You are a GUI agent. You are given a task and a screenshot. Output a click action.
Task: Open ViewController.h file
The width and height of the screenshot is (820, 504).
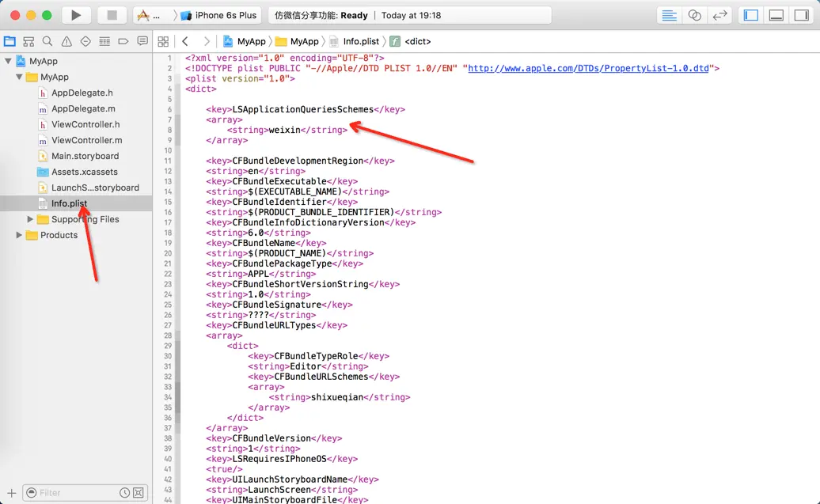(x=85, y=124)
